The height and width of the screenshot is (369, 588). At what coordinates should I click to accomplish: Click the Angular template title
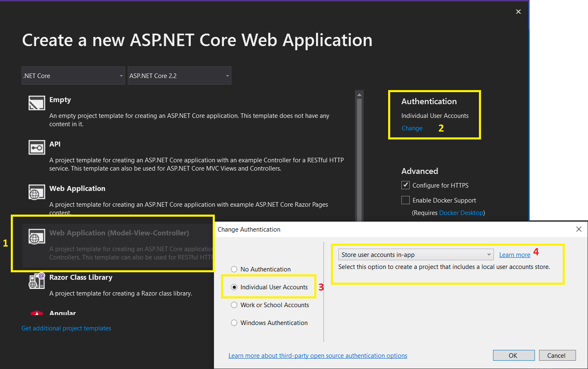(63, 313)
